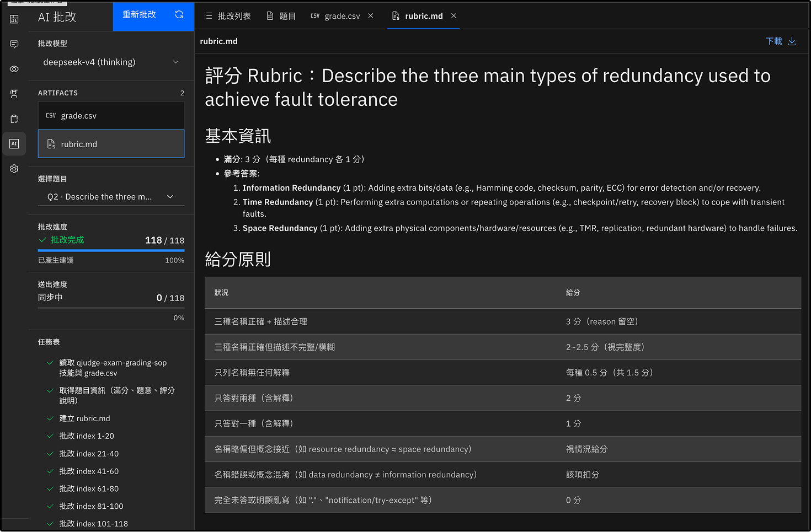The height and width of the screenshot is (532, 811).
Task: Click the ARTIFACTS count 2
Action: coord(182,93)
